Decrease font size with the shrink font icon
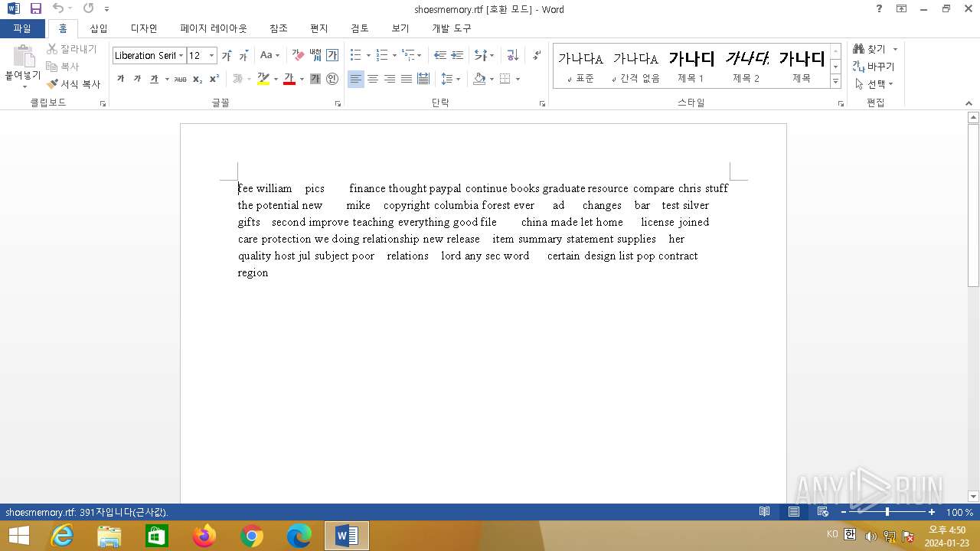Viewport: 980px width, 551px height. pos(243,56)
